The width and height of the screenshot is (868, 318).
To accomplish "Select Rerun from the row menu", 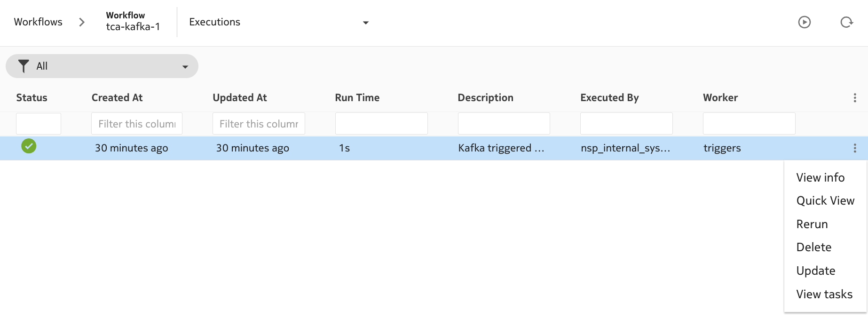I will click(812, 224).
